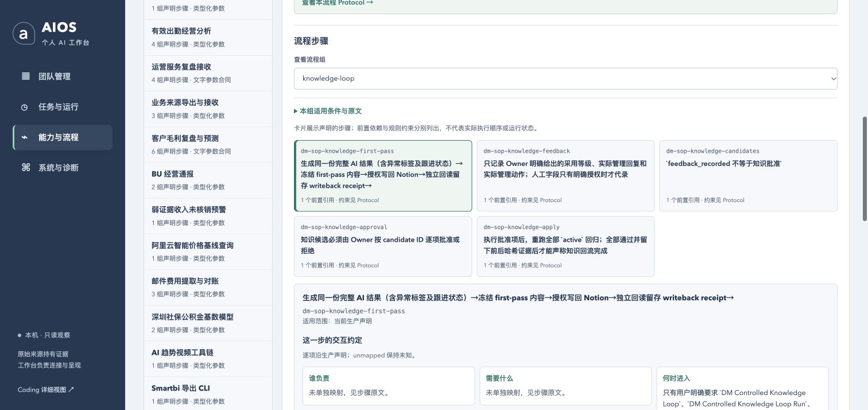Open 系统与诊断 in the sidebar
Screen dimensions: 868x410
(x=63, y=168)
